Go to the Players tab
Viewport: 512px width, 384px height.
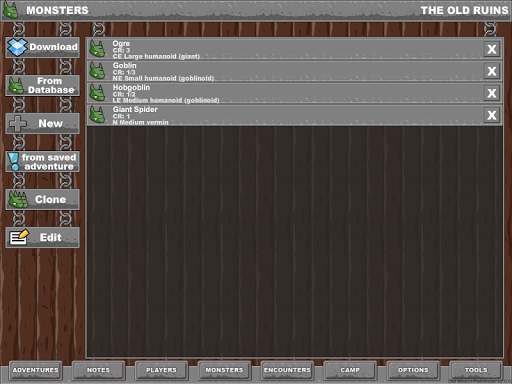161,370
